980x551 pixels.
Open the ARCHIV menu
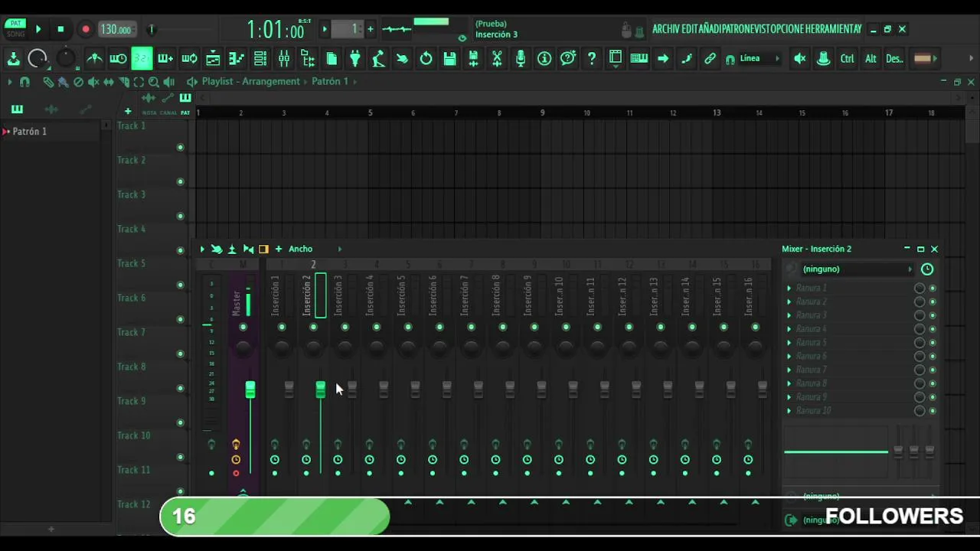pyautogui.click(x=666, y=29)
